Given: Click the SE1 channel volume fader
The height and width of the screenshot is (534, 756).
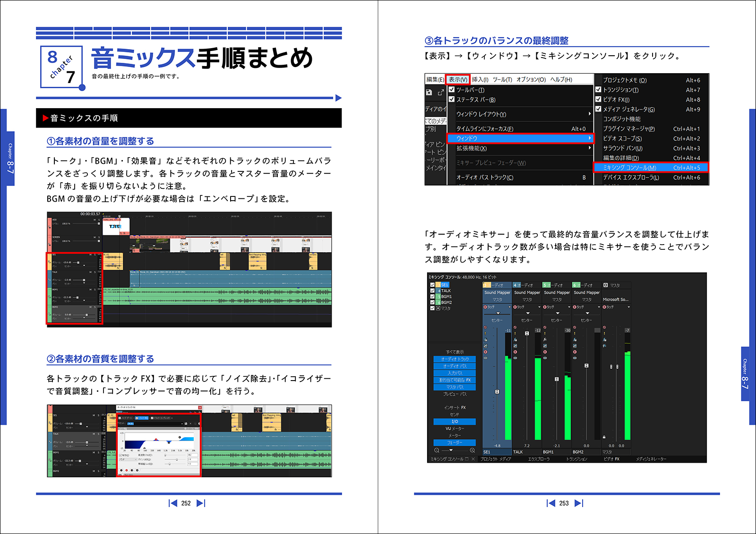Looking at the screenshot, I should (x=497, y=391).
